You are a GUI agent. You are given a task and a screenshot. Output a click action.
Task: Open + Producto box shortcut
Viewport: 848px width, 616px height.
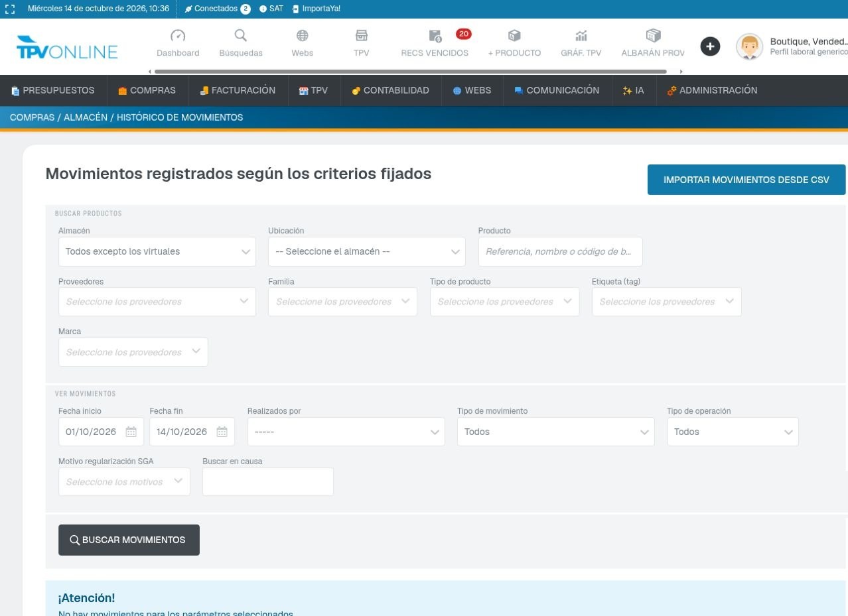pos(514,36)
